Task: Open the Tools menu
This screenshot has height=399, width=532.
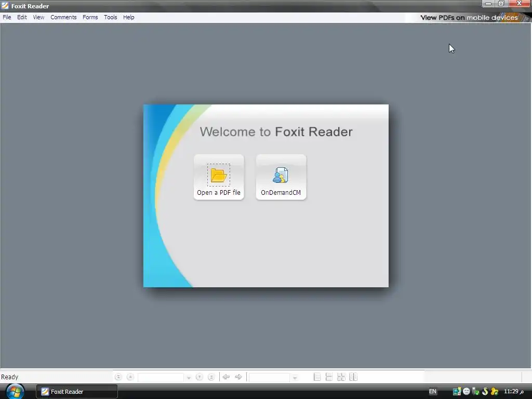Action: [x=110, y=17]
